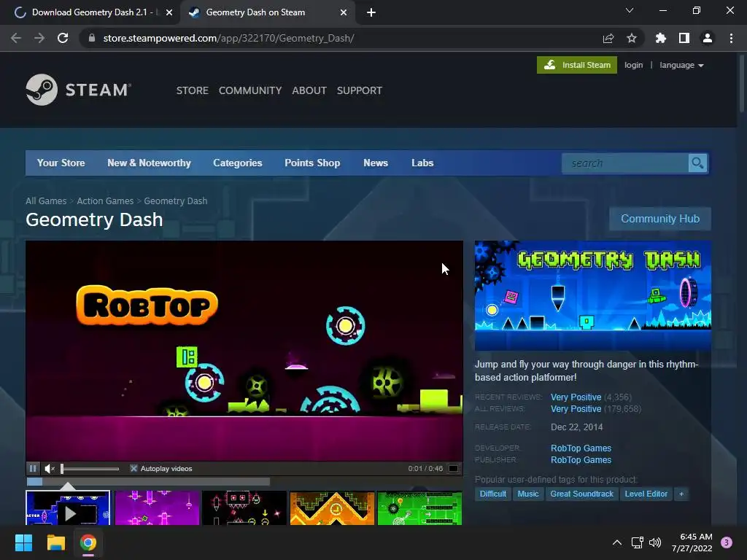Go to the News tab

pos(376,163)
